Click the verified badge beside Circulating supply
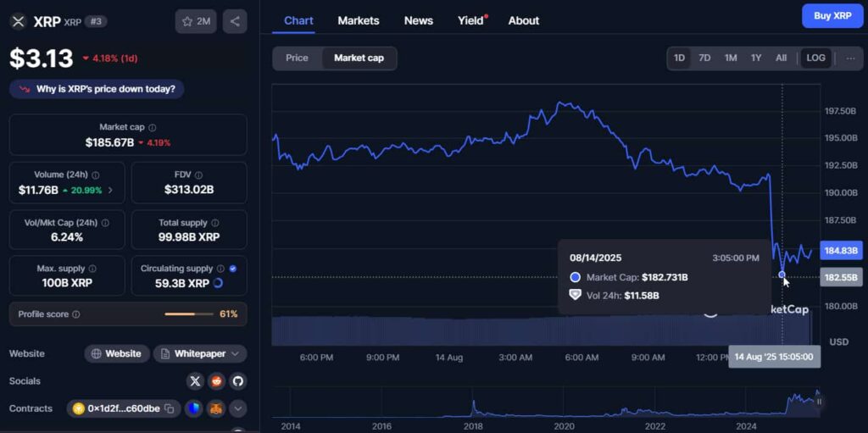This screenshot has height=433, width=868. click(233, 269)
